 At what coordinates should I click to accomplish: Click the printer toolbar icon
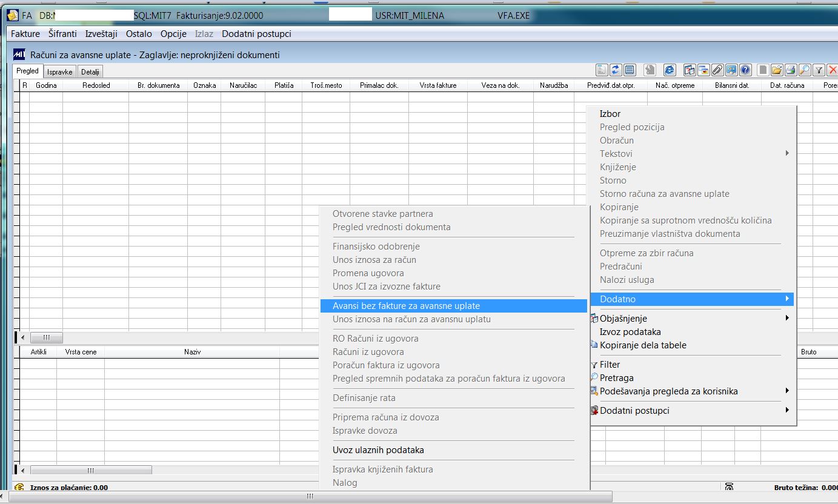click(x=791, y=70)
